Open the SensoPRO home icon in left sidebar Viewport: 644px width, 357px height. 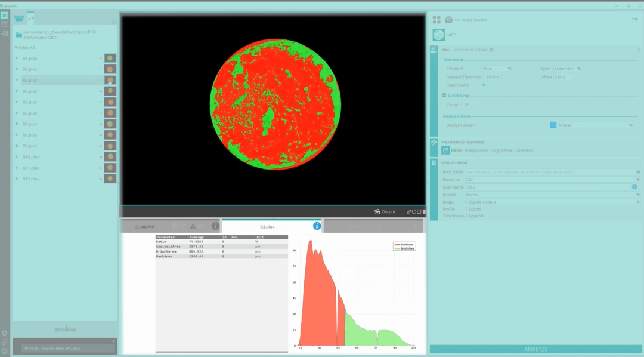(x=4, y=15)
